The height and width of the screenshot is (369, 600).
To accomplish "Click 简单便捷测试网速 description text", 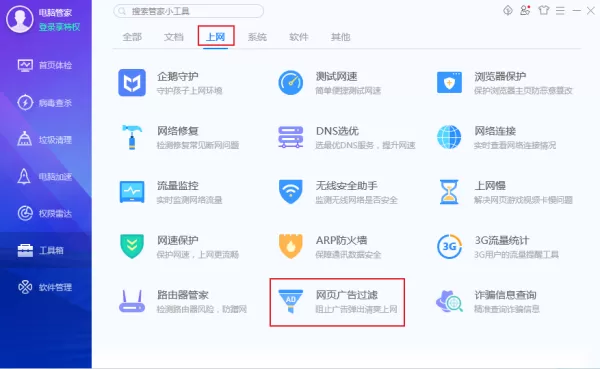I will pos(348,91).
